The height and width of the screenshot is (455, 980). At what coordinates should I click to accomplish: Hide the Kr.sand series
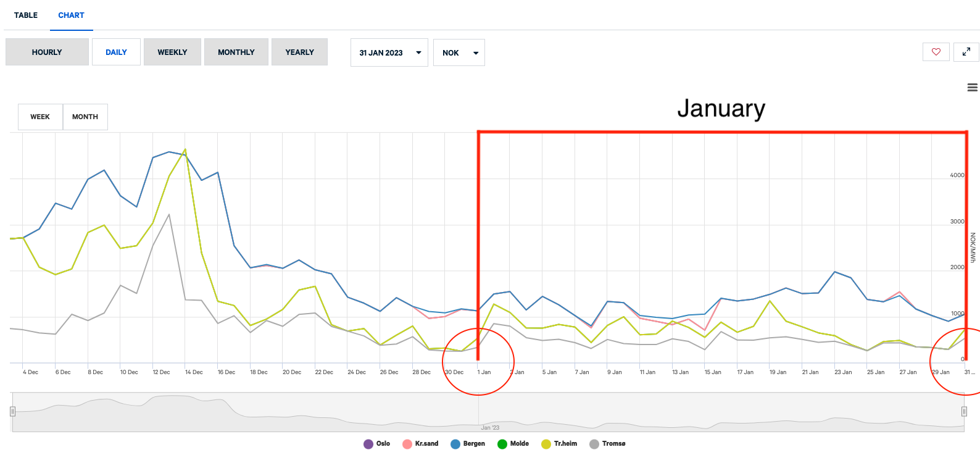420,444
